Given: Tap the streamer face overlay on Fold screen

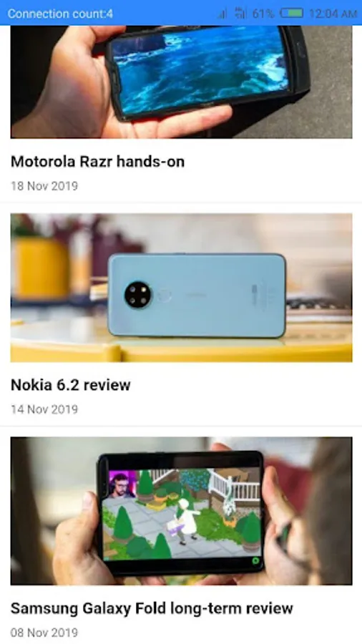Looking at the screenshot, I should [x=122, y=484].
